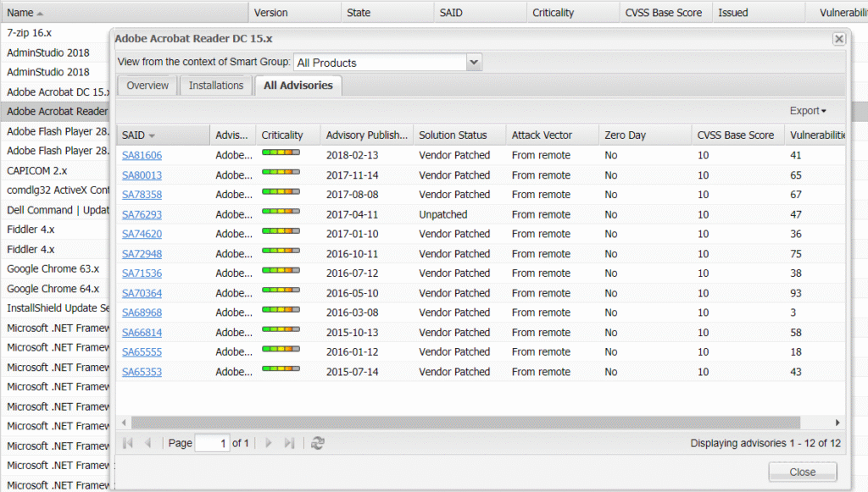This screenshot has width=868, height=492.
Task: Go to previous advisories page
Action: [x=147, y=443]
